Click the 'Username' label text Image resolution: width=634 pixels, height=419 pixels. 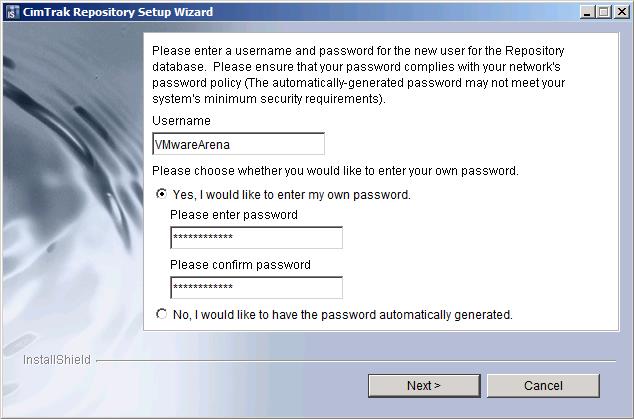(181, 121)
